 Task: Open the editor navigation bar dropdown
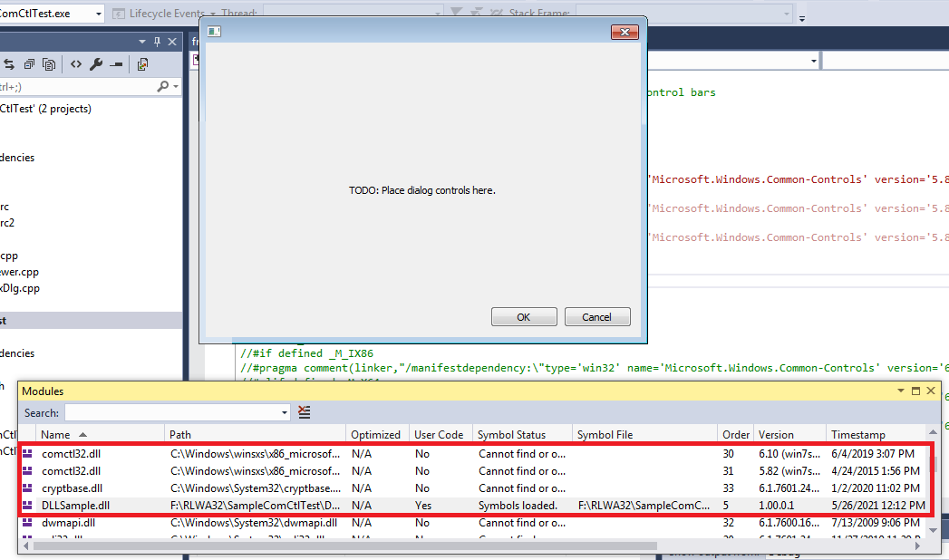813,61
